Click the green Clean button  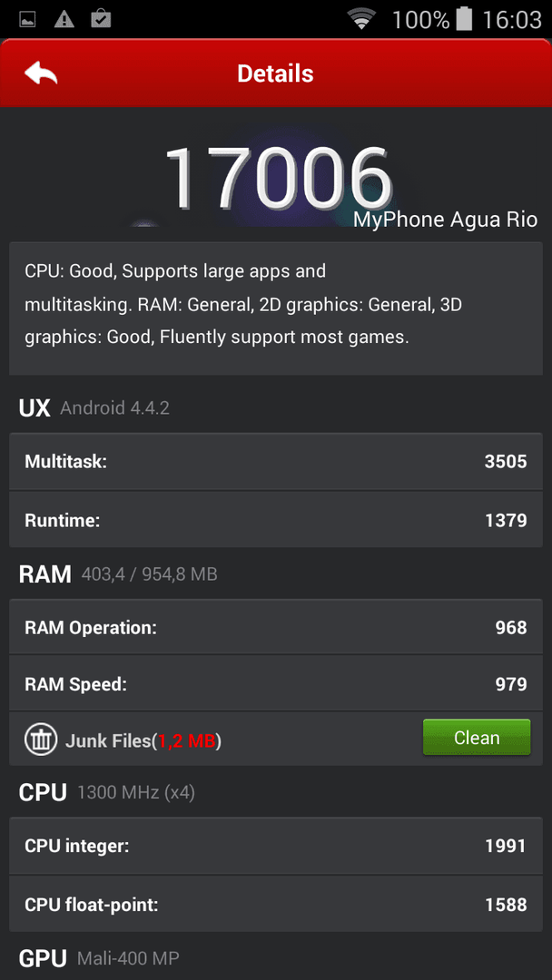[477, 738]
